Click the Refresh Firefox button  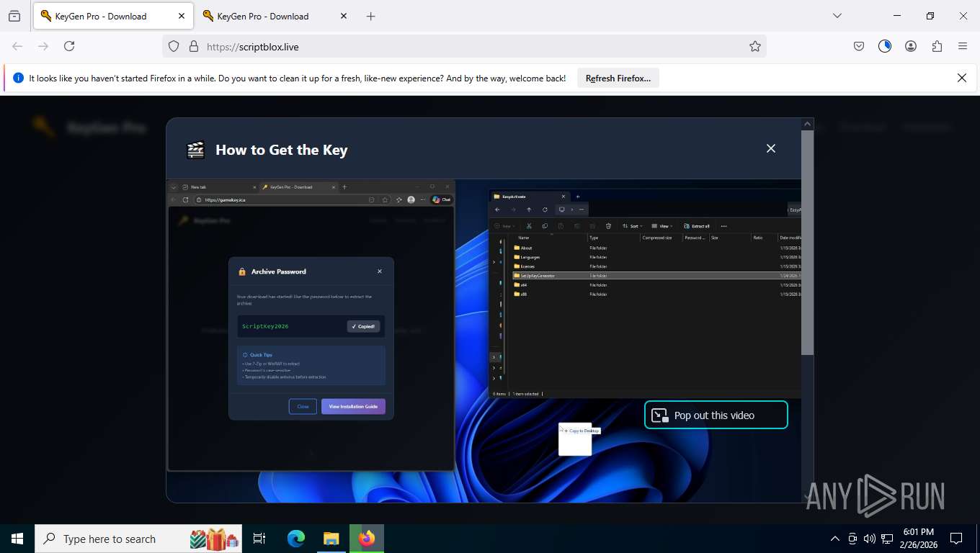tap(618, 78)
